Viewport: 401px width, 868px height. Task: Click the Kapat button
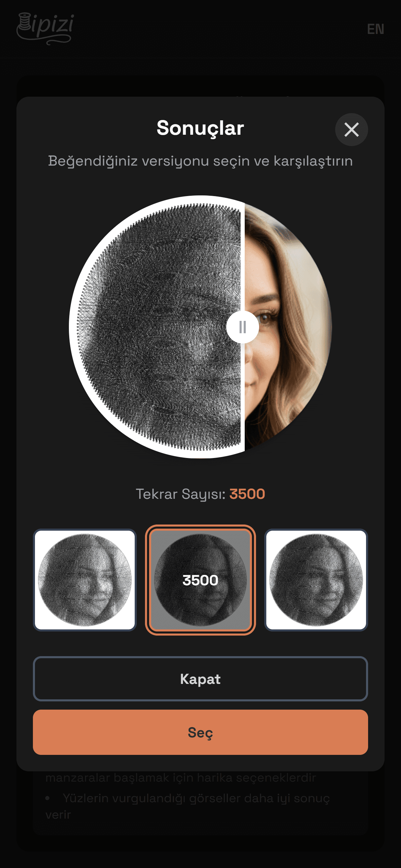tap(200, 679)
